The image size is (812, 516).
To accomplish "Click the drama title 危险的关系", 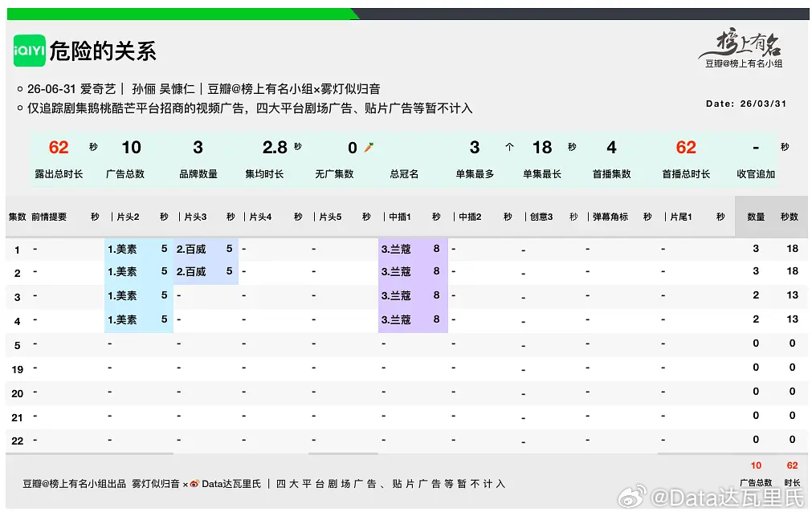I will 101,50.
